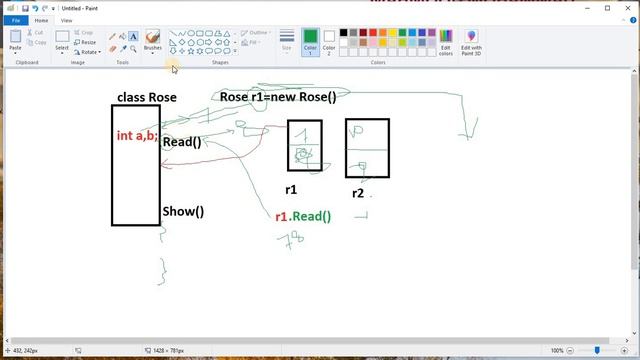Open the shape Outline dropdown

click(256, 33)
